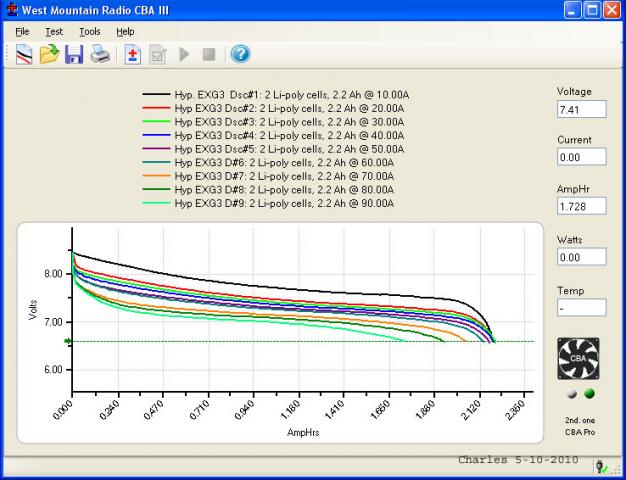Click the new test plus/minus icon
This screenshot has width=626, height=480.
tap(132, 55)
